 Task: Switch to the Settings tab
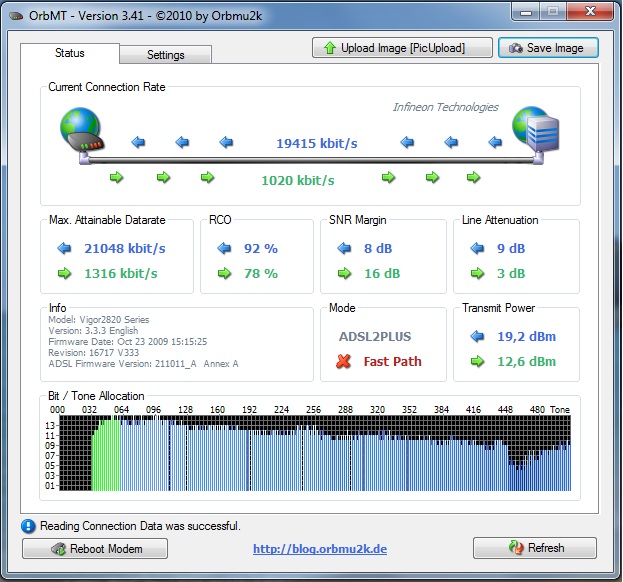point(165,54)
